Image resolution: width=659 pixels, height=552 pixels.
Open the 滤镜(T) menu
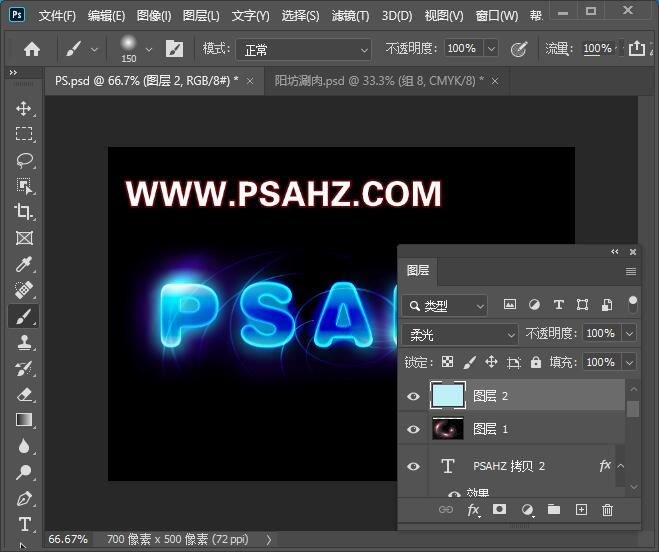(350, 16)
